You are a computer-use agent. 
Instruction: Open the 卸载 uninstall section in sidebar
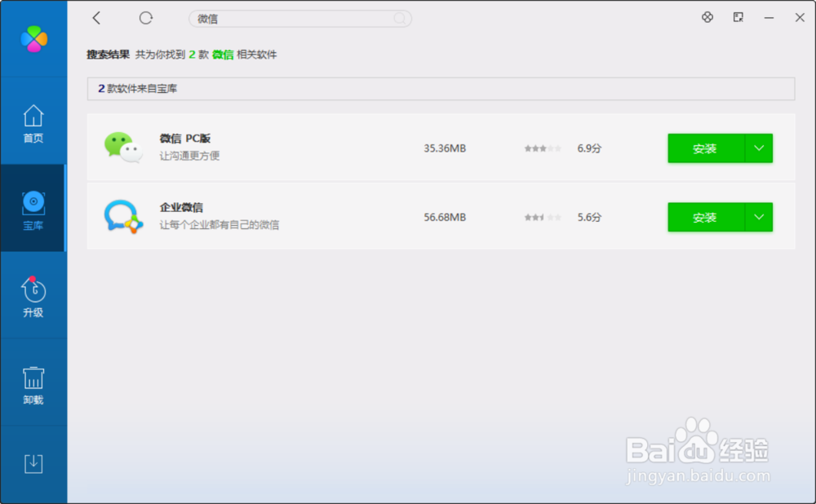[x=33, y=383]
